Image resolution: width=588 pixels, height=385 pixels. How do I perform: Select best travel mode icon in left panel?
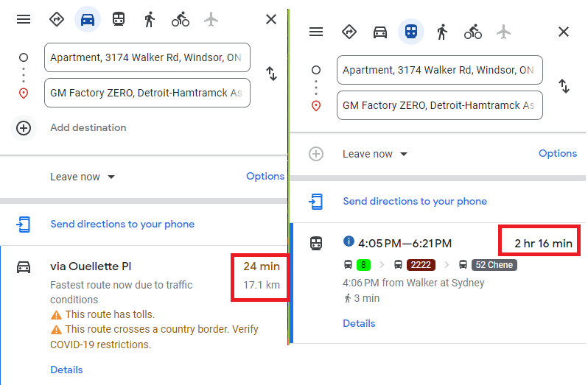click(57, 19)
